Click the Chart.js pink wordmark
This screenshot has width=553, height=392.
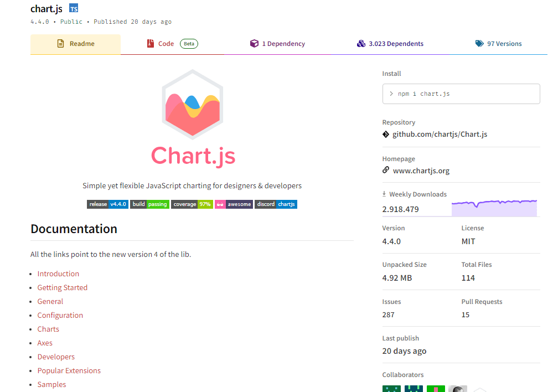click(x=193, y=156)
